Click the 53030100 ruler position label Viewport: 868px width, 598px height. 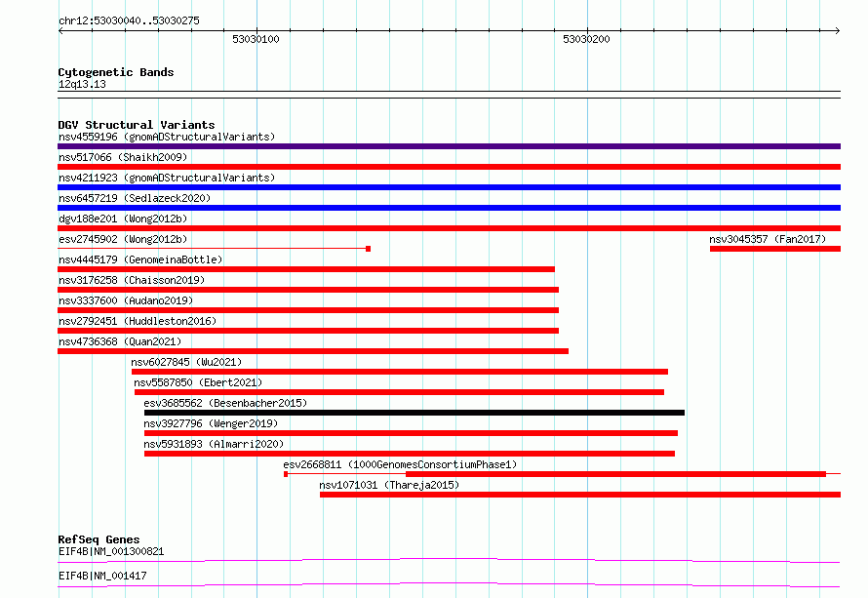tap(256, 39)
